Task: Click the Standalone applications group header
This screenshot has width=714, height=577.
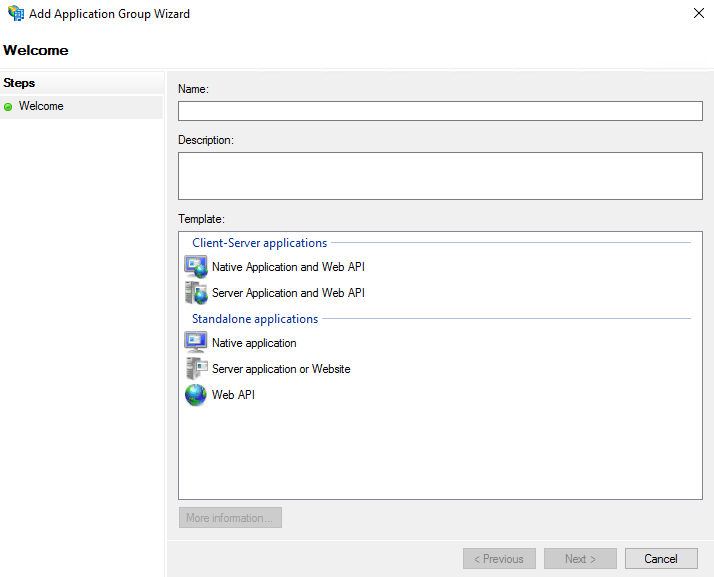Action: click(255, 319)
